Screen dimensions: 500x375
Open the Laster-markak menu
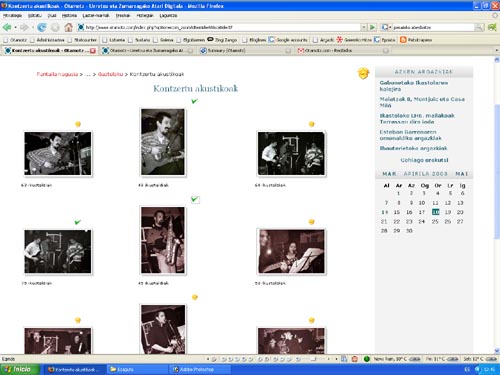96,15
